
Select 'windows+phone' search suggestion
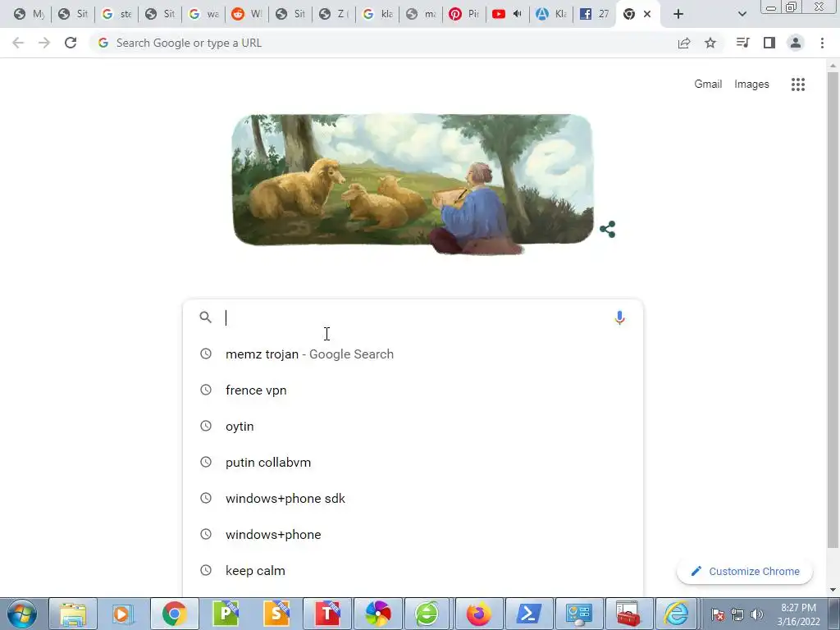(x=413, y=535)
